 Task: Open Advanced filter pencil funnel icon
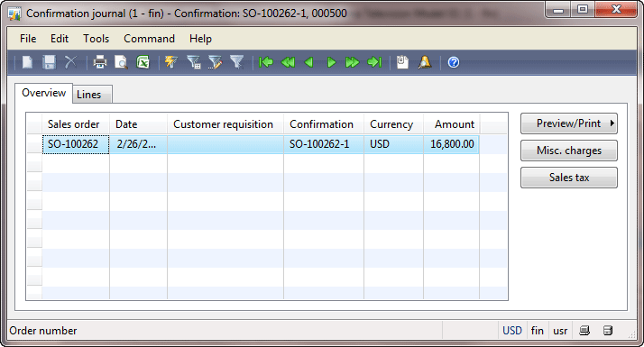[x=215, y=62]
